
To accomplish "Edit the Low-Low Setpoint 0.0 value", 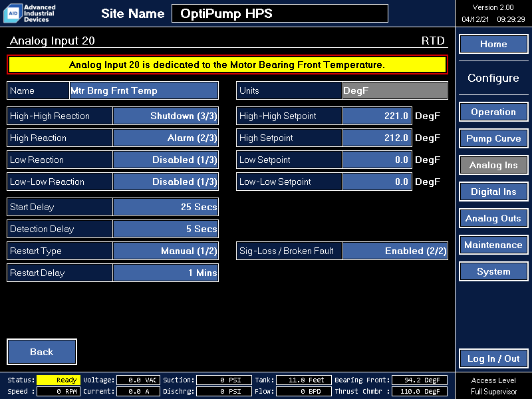I will (377, 182).
